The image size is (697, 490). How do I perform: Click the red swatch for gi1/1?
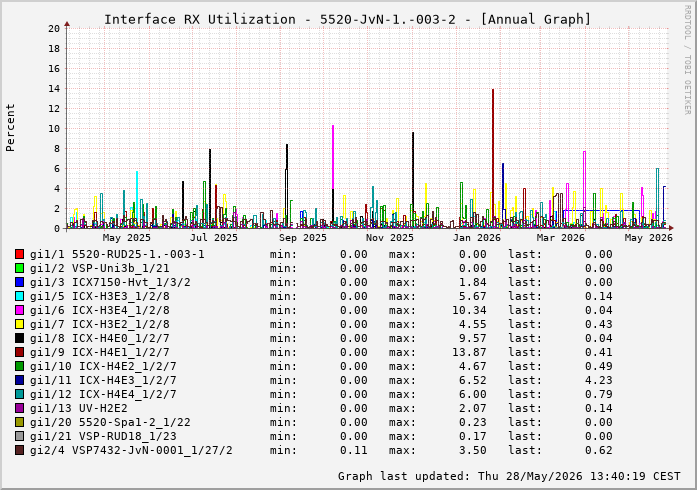tap(19, 254)
